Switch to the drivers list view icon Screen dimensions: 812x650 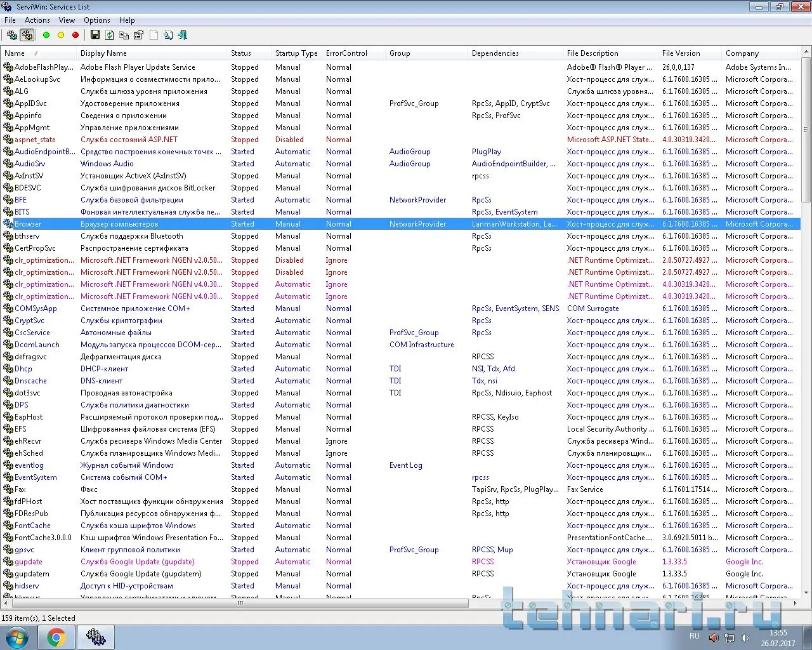click(12, 36)
